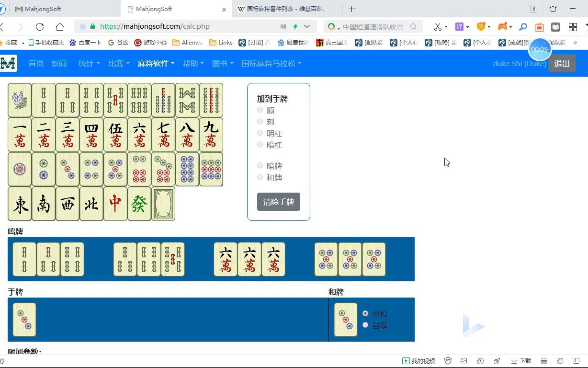Select the one dot circle tile
Image resolution: width=588 pixels, height=368 pixels.
(x=20, y=169)
